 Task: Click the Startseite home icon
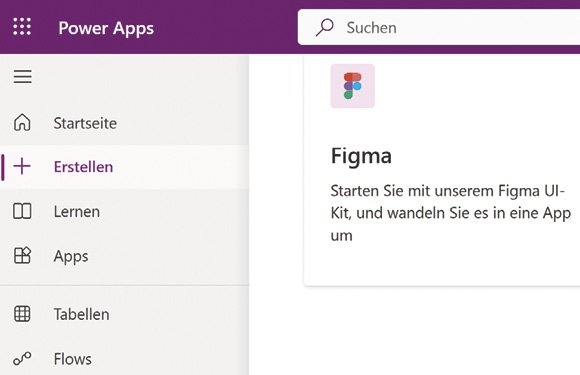[x=22, y=122]
